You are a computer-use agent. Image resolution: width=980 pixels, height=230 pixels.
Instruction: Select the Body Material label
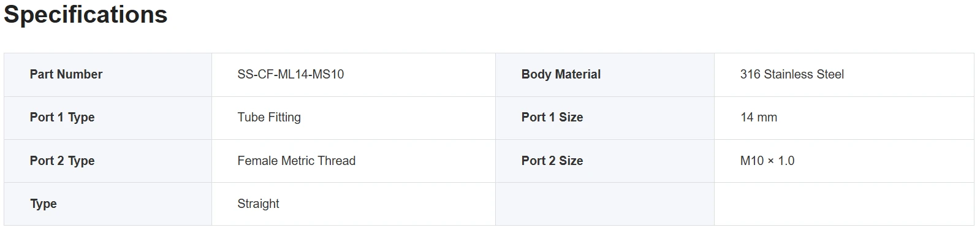(x=561, y=74)
